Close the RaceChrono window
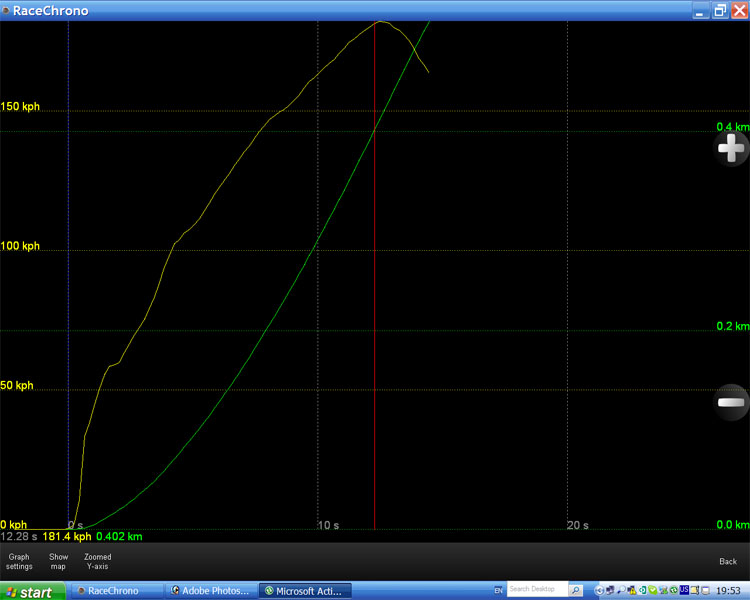 coord(739,11)
